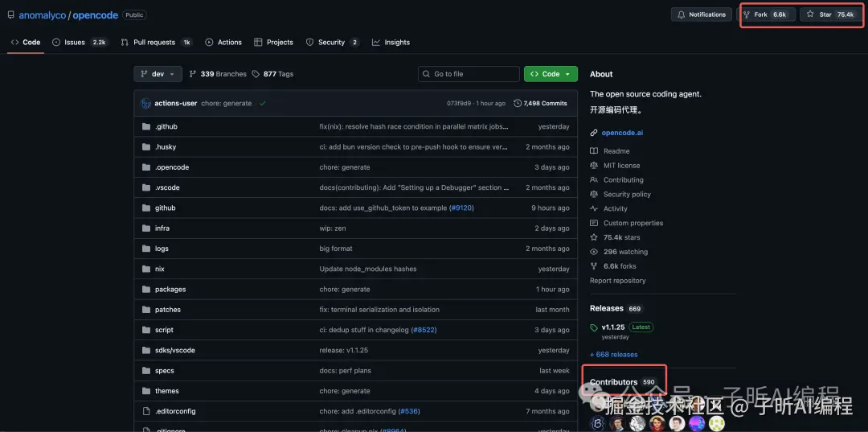The image size is (868, 432).
Task: Click file icon beside .editorconfig
Action: (146, 411)
